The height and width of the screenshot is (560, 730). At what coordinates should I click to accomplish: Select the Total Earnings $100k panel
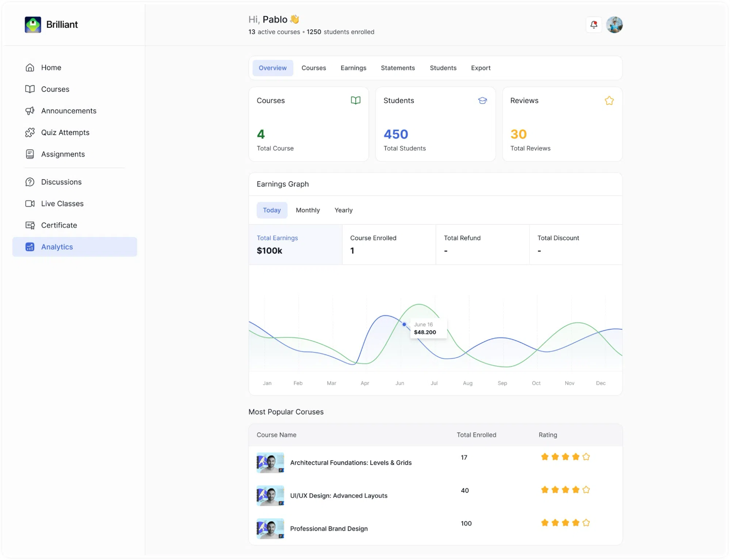click(295, 245)
